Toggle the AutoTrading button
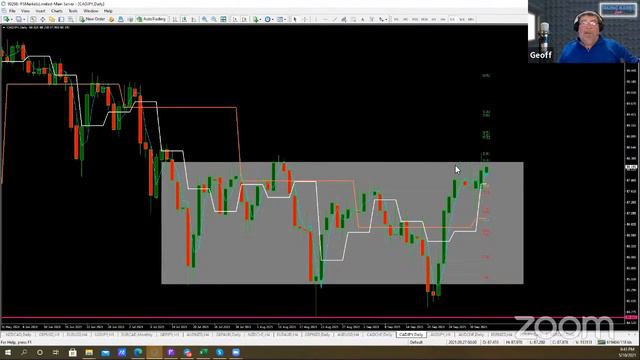Screen dimensions: 640x360 click(x=151, y=19)
